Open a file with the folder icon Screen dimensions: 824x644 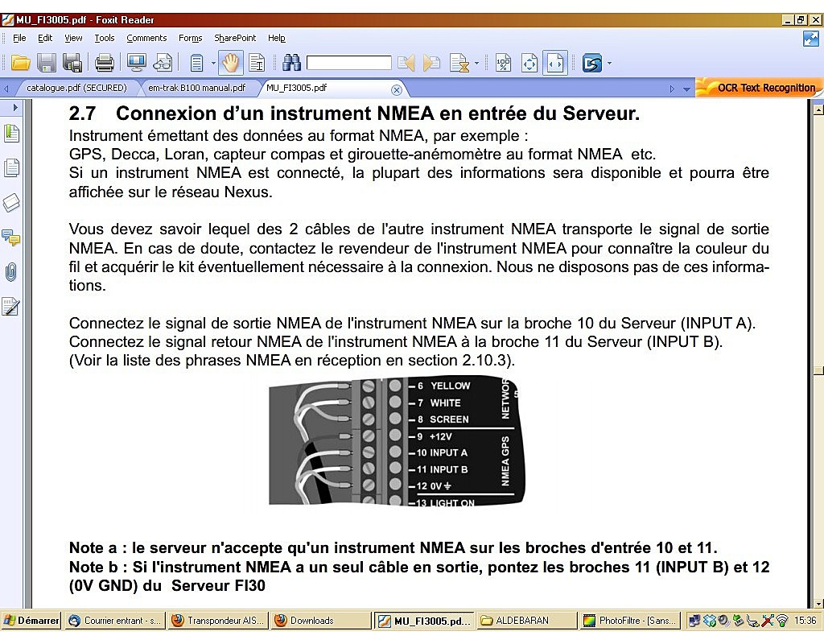click(20, 64)
